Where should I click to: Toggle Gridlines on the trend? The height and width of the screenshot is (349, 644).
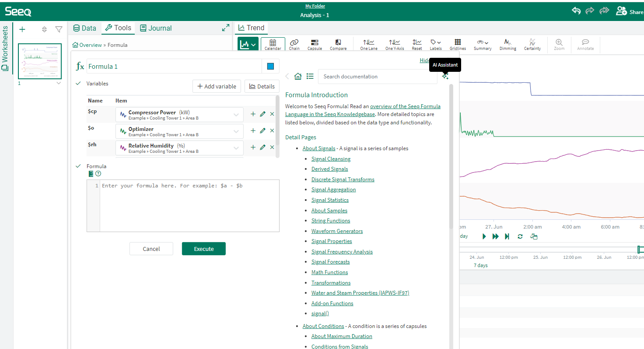click(x=458, y=44)
